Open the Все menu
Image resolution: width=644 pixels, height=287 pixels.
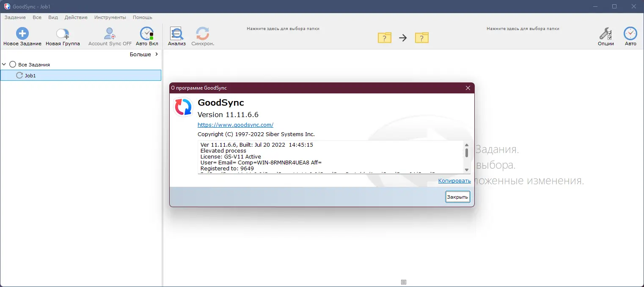pos(37,17)
